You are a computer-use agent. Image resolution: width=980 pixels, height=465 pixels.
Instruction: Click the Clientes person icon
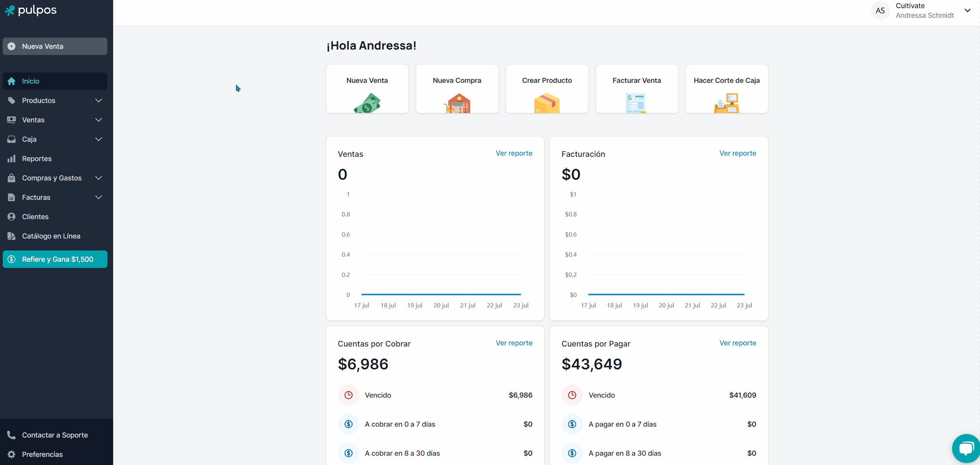point(12,217)
